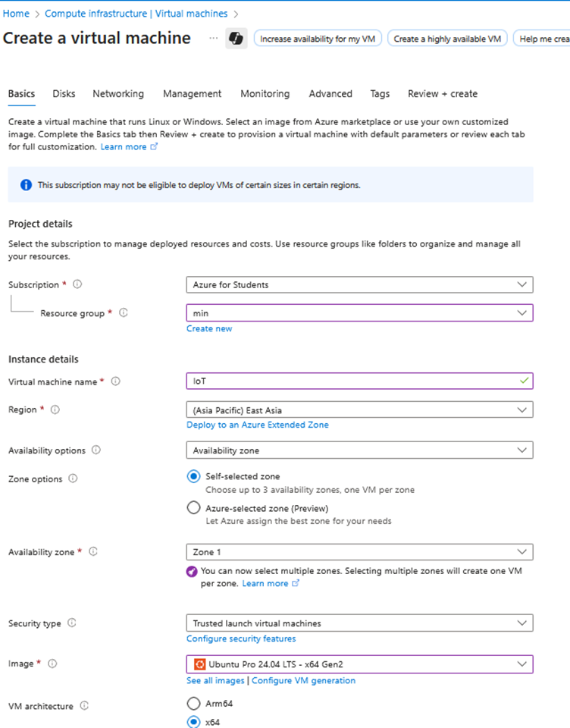
Task: Choose Azure-selected zone (Preview)
Action: coord(193,507)
